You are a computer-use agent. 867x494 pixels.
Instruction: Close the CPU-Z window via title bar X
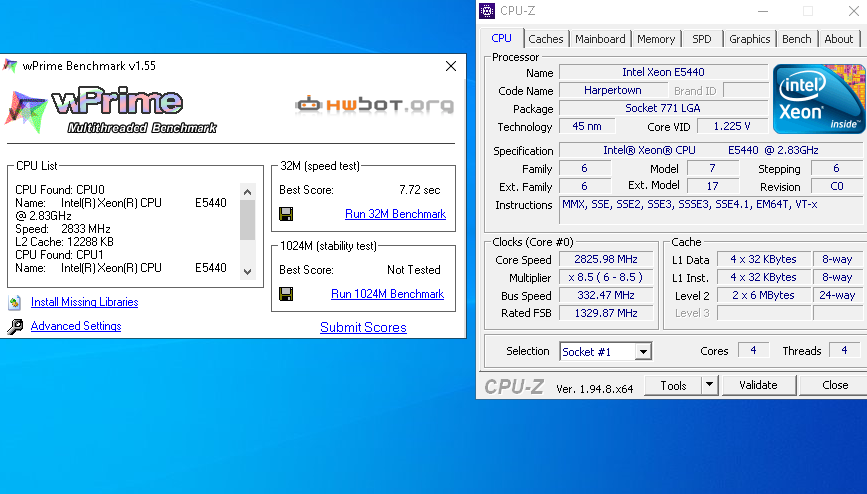pyautogui.click(x=853, y=11)
